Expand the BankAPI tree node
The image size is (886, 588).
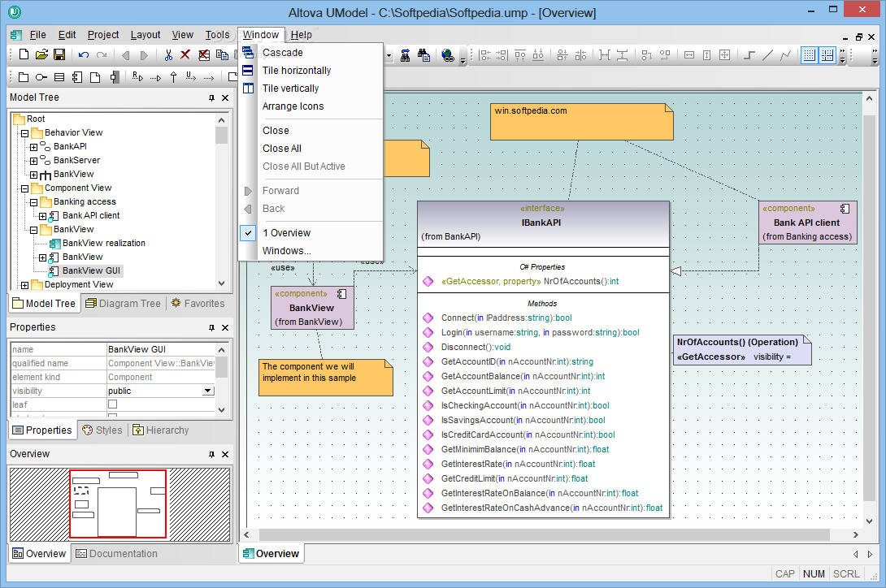coord(34,148)
